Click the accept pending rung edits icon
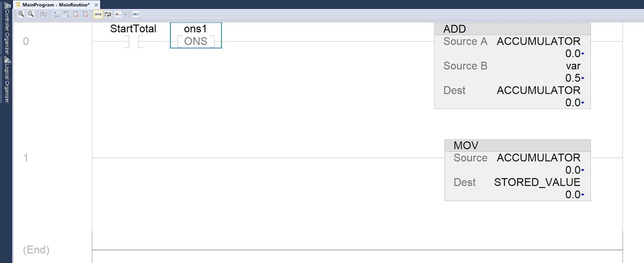This screenshot has height=263, width=644. pos(66,14)
